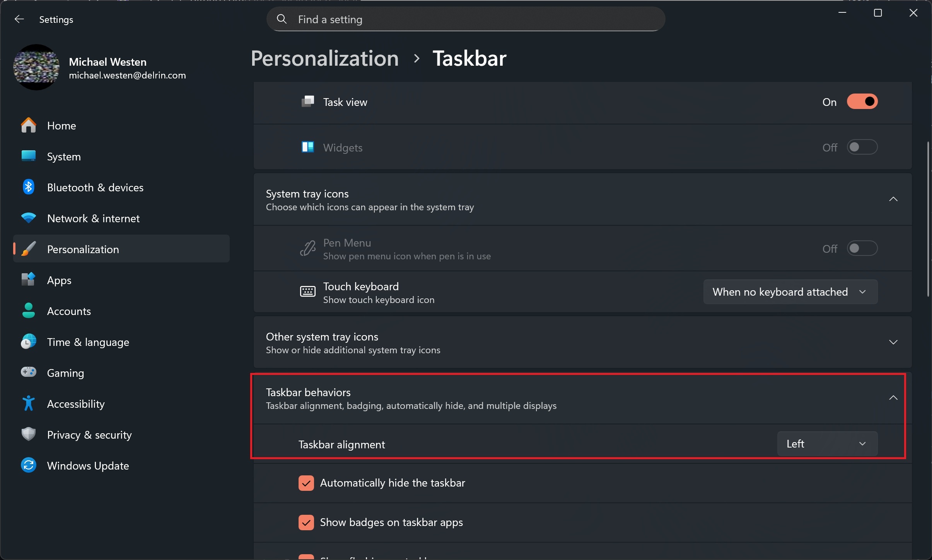Click the Michael Westen account name
The width and height of the screenshot is (932, 560).
click(108, 62)
